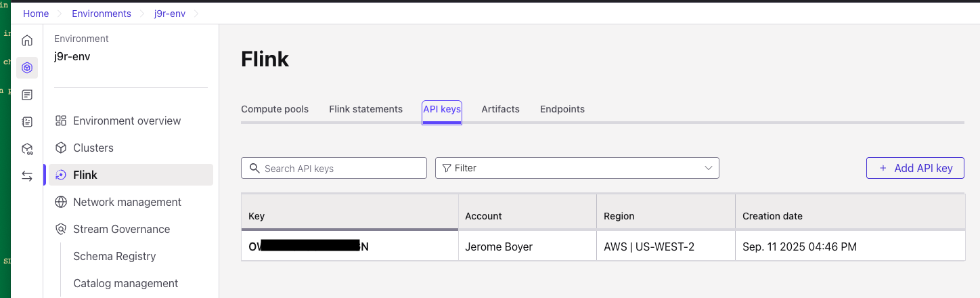980x298 pixels.
Task: Open Clusters in the sidebar
Action: pos(93,148)
